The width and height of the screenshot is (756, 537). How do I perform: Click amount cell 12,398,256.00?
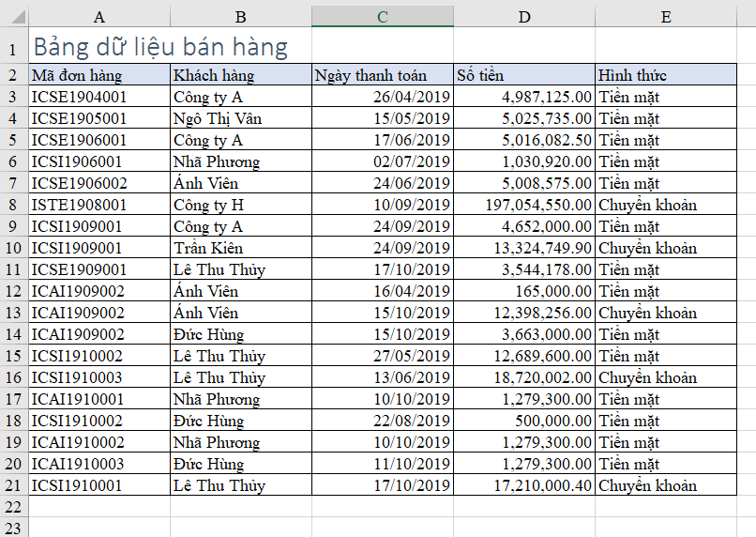point(524,313)
